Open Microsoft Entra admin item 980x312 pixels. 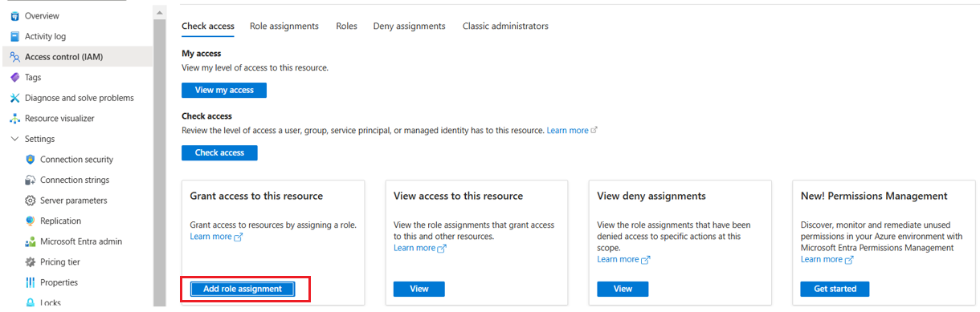(76, 241)
